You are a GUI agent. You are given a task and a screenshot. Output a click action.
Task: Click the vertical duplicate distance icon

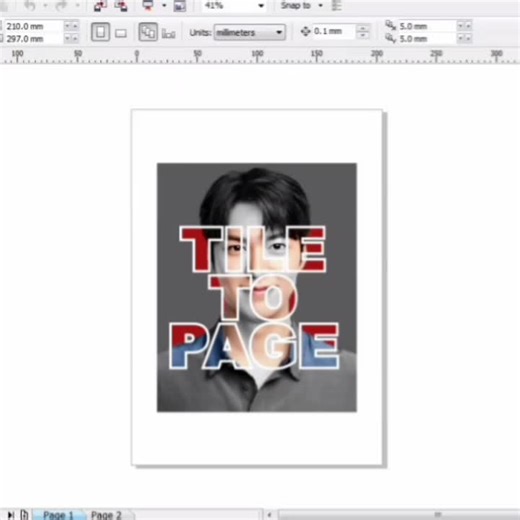391,39
